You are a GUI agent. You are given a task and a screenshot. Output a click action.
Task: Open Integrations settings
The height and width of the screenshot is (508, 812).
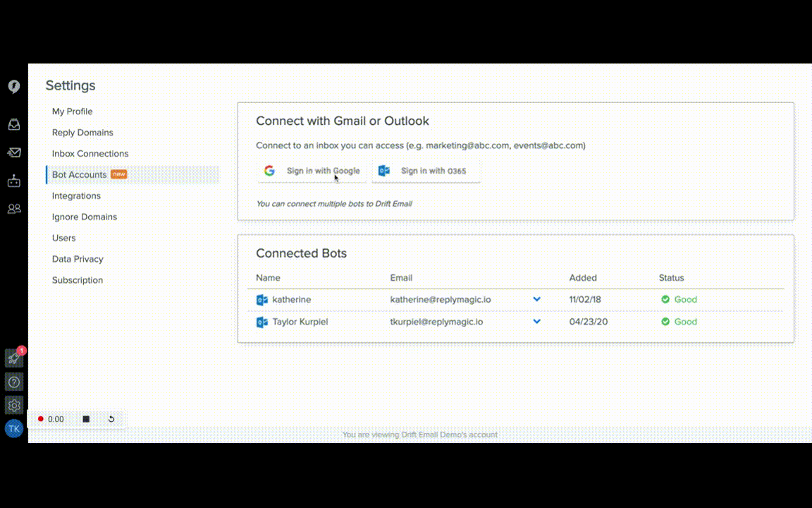76,196
